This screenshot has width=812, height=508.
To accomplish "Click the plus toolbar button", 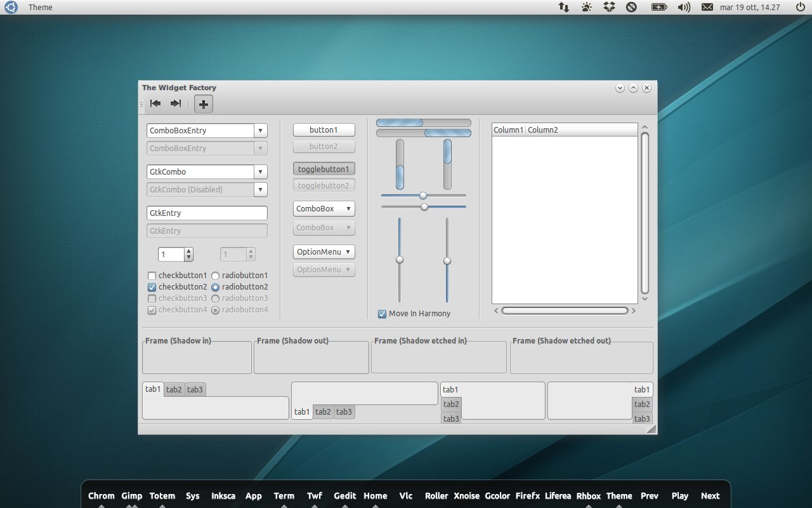I will click(x=203, y=104).
